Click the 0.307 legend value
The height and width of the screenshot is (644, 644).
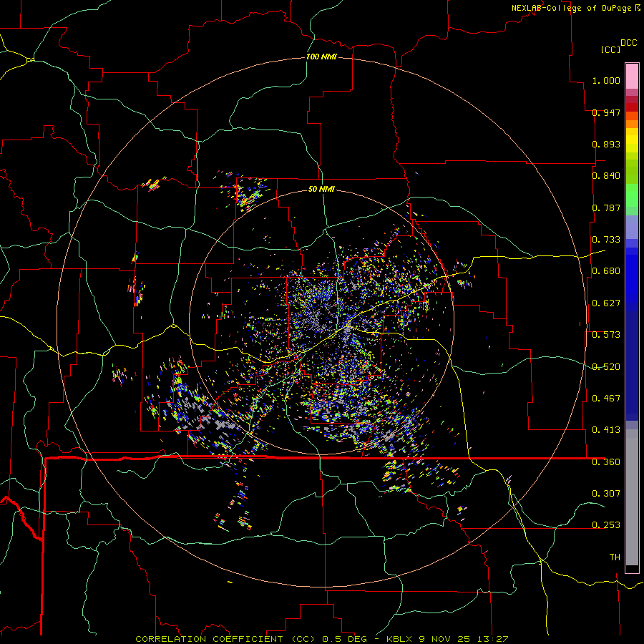[x=606, y=494]
